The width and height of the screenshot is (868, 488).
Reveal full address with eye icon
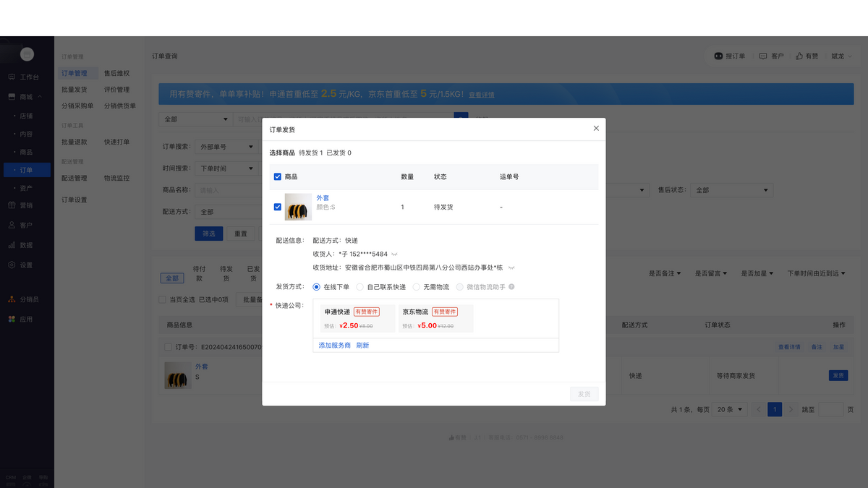(x=511, y=267)
